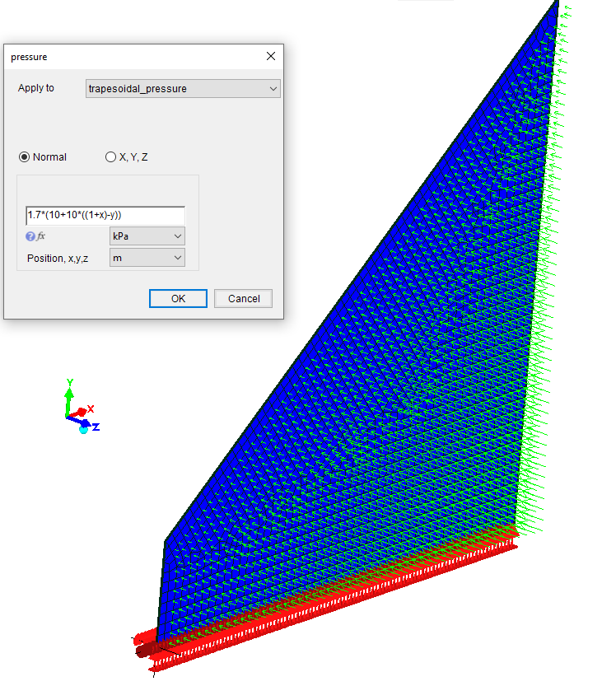Open the Apply to trapesoidal_pressure dropdown
Image resolution: width=602 pixels, height=700 pixels.
click(183, 89)
